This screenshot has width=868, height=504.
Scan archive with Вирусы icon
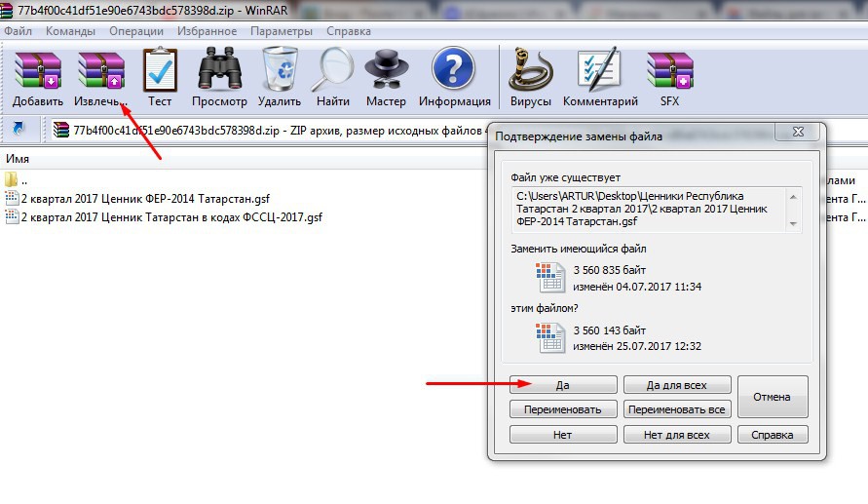click(530, 69)
